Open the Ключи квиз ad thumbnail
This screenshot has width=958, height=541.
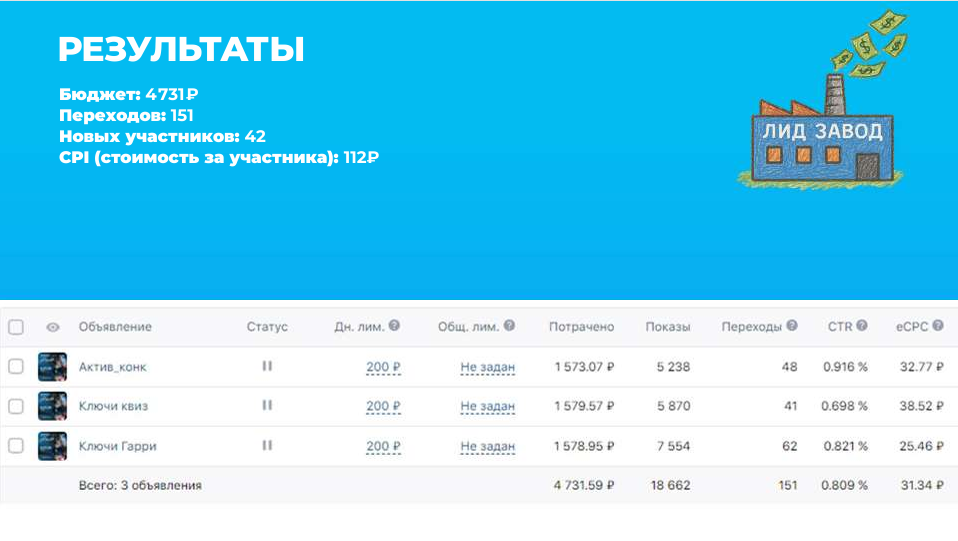53,407
